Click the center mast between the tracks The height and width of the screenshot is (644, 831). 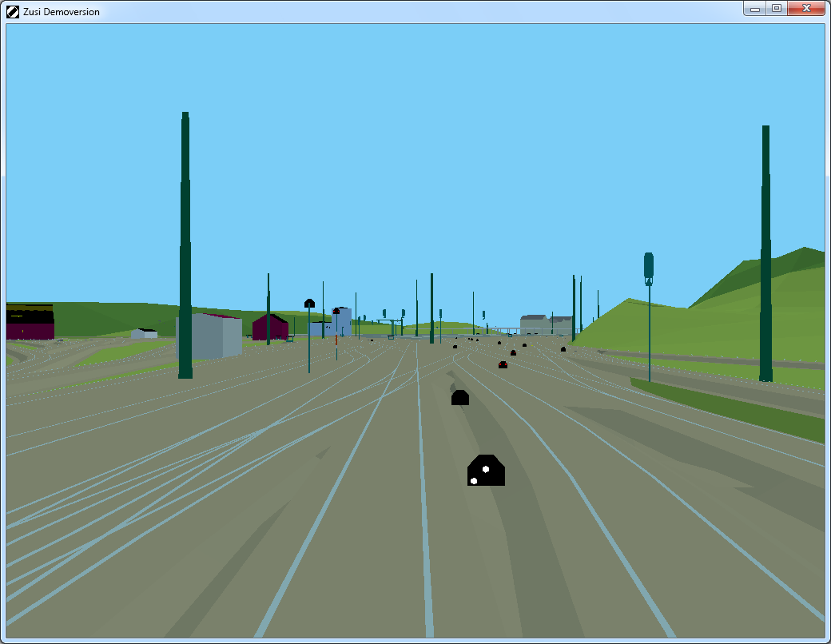point(431,309)
